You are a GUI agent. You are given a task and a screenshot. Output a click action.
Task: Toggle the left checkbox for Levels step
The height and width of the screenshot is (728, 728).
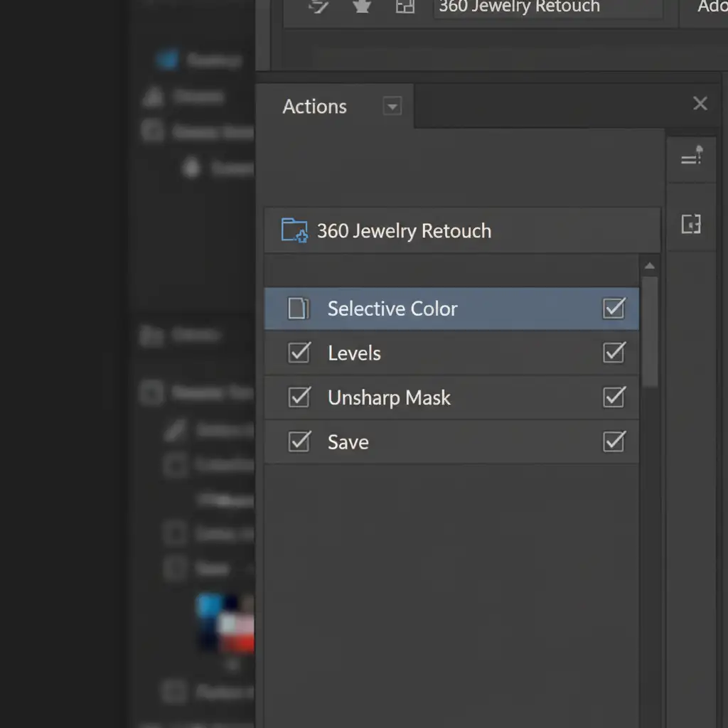[299, 353]
